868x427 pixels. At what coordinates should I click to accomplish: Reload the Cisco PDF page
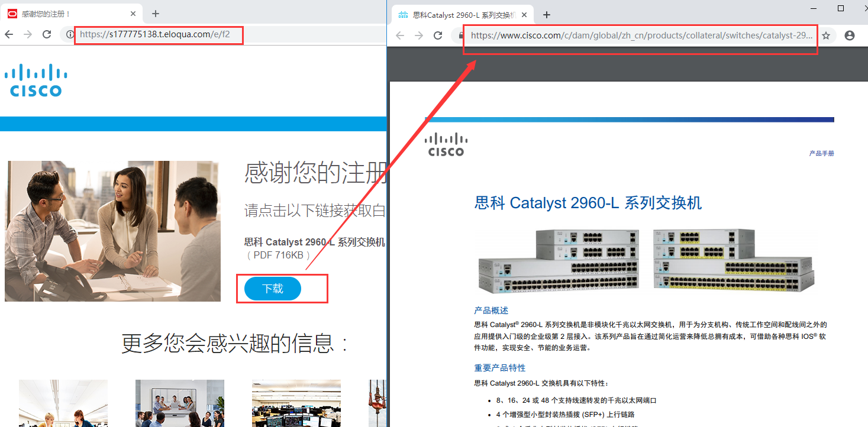pyautogui.click(x=438, y=35)
